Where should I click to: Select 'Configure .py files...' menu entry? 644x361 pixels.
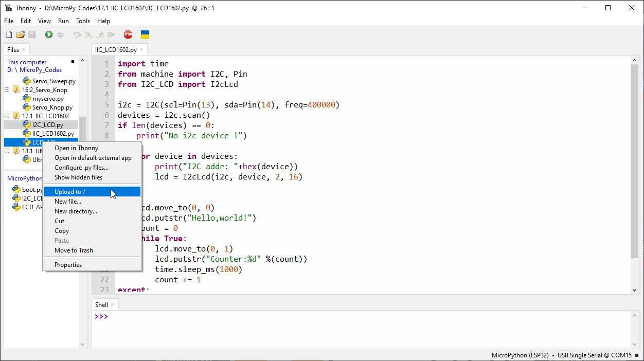point(92,168)
